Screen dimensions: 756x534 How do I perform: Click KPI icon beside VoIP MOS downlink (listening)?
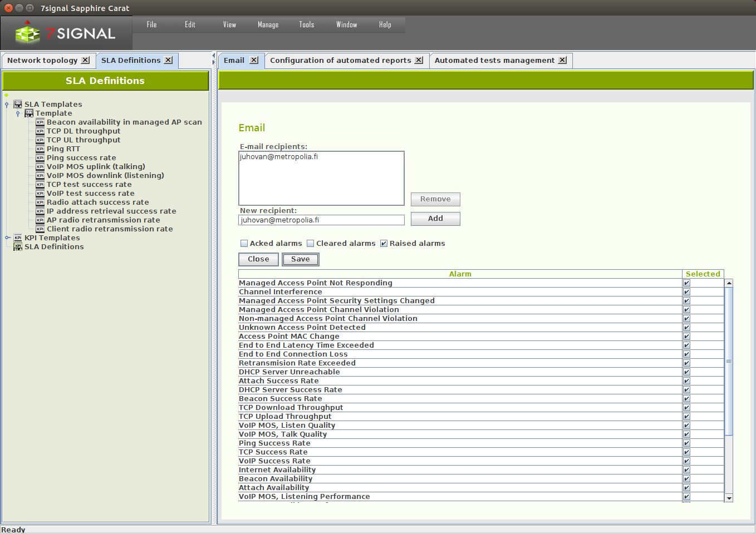tap(40, 175)
